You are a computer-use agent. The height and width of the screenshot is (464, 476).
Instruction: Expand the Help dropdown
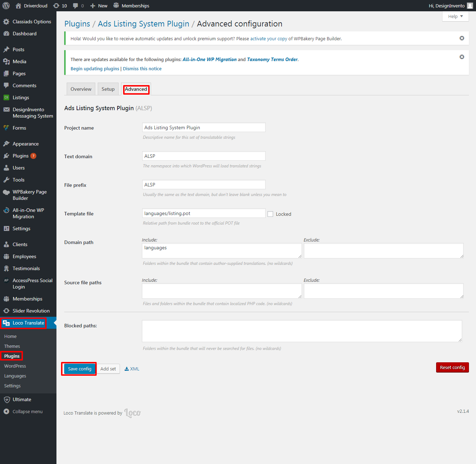click(456, 16)
